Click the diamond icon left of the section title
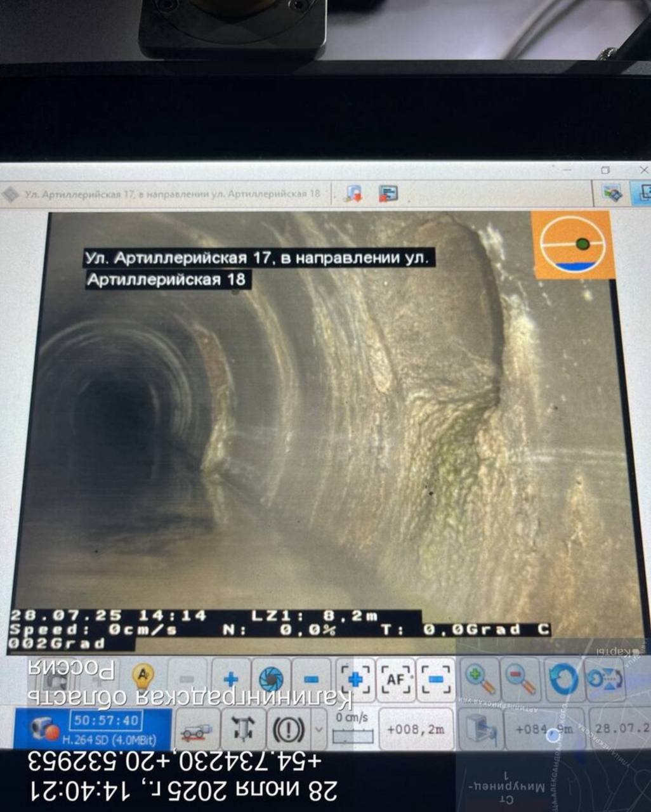The image size is (651, 812). click(x=11, y=193)
